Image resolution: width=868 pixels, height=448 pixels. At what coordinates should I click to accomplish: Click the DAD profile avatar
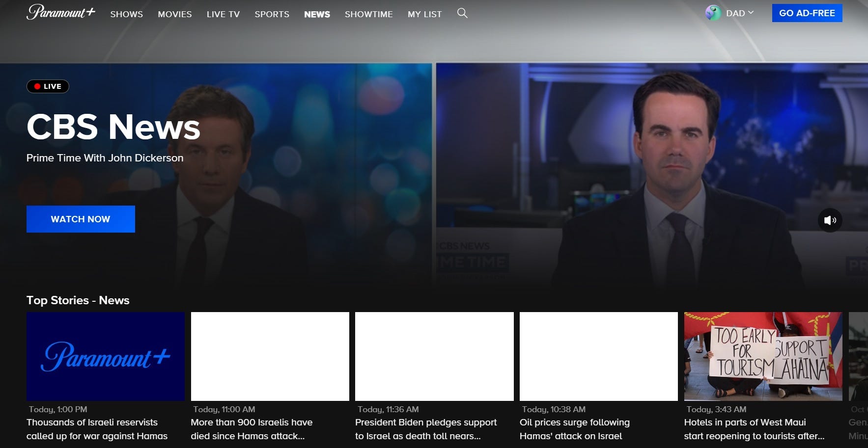click(713, 13)
